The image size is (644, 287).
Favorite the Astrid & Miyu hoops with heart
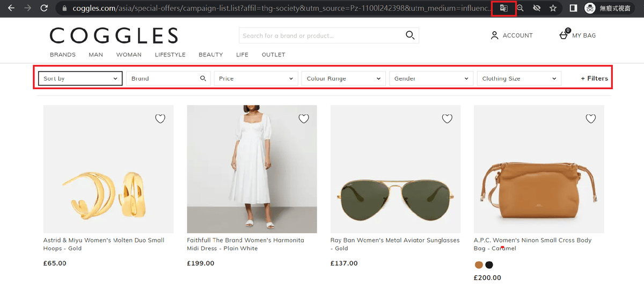[160, 119]
